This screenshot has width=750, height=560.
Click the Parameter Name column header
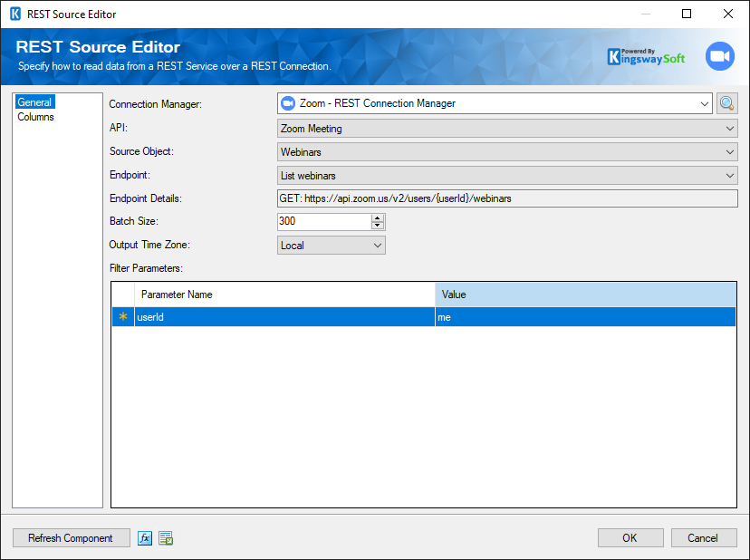(284, 294)
